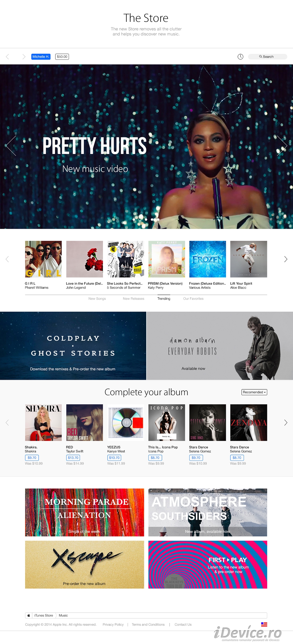Show previous hero banner slide
The image size is (293, 644).
pos(11,145)
